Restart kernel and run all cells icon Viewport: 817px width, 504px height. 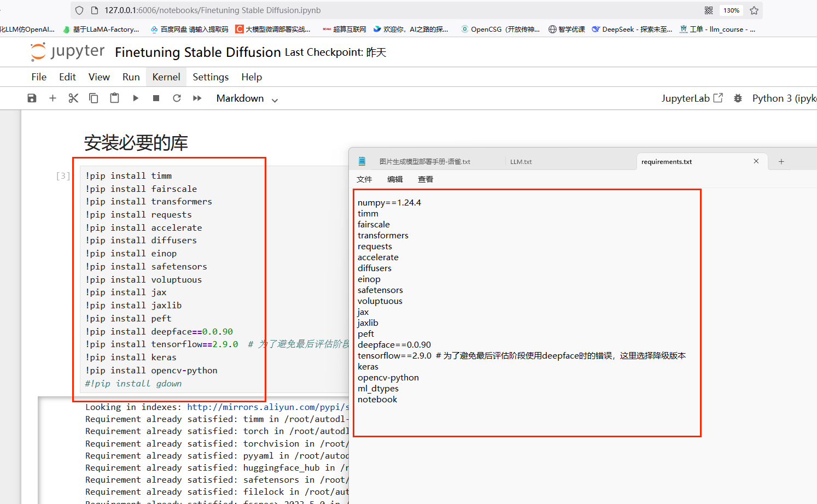point(197,98)
